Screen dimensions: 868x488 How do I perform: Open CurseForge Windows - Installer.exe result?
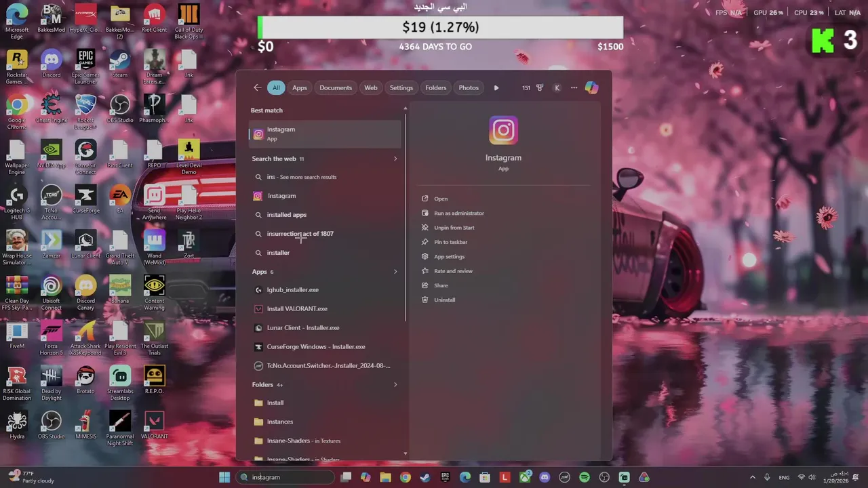325,347
